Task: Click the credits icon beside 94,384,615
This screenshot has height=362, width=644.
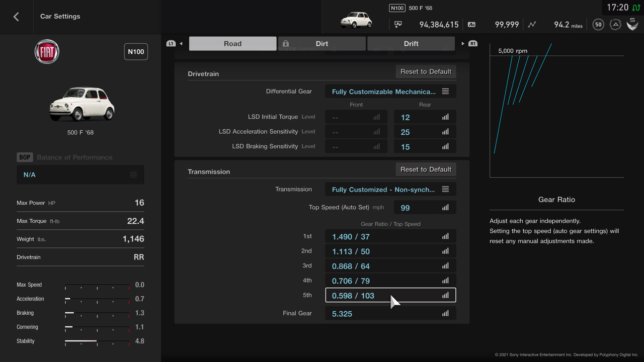Action: click(398, 24)
